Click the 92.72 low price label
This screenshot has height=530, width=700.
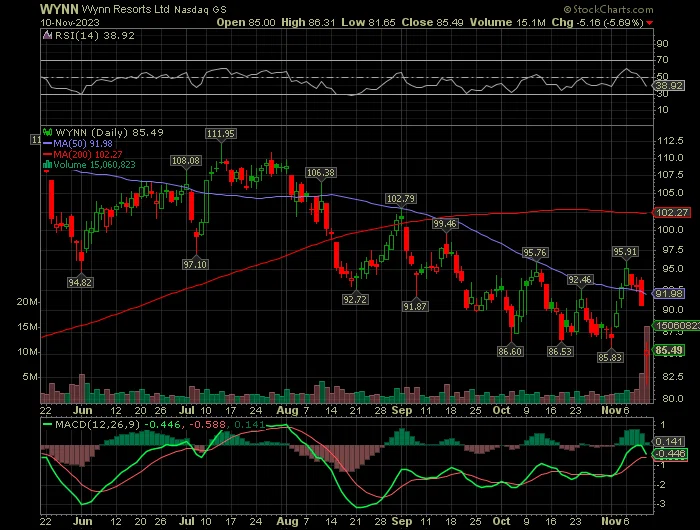point(355,300)
